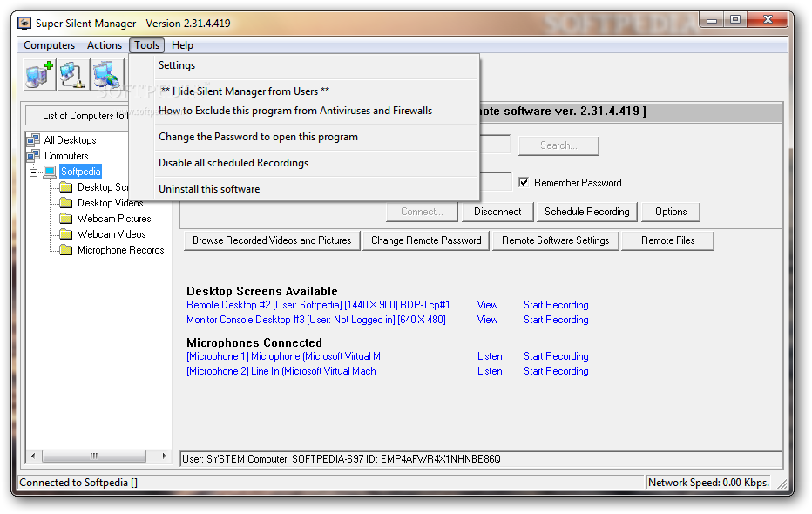The height and width of the screenshot is (514, 812).
Task: Click the Network Speed status text
Action: tap(708, 483)
